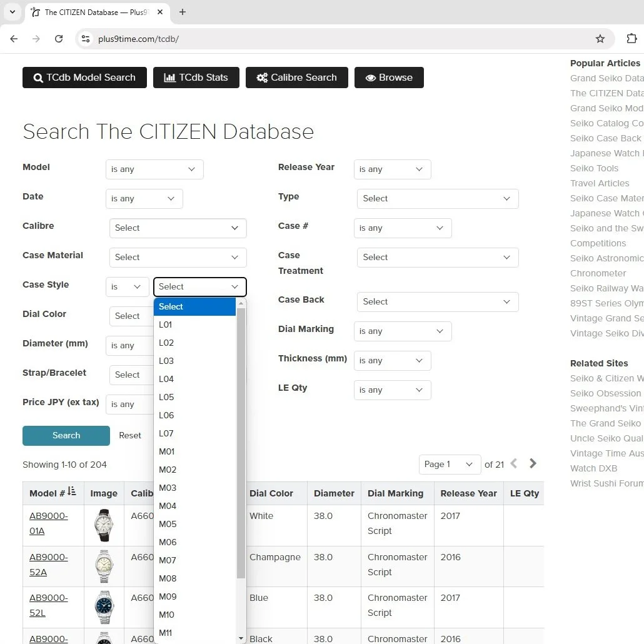Choose L01 in Case Style list
The height and width of the screenshot is (644, 644).
pos(194,325)
